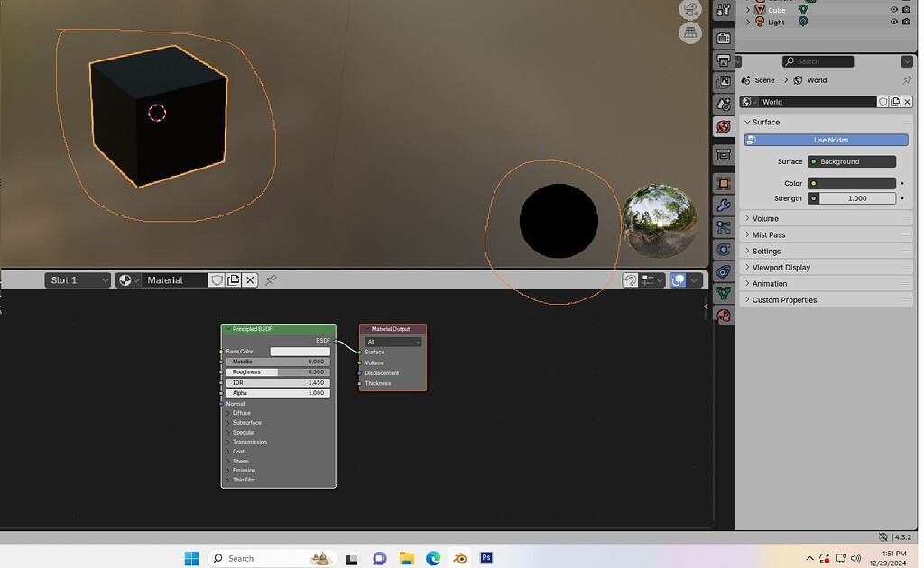Open the Particles properties tab
The height and width of the screenshot is (568, 924).
[724, 227]
